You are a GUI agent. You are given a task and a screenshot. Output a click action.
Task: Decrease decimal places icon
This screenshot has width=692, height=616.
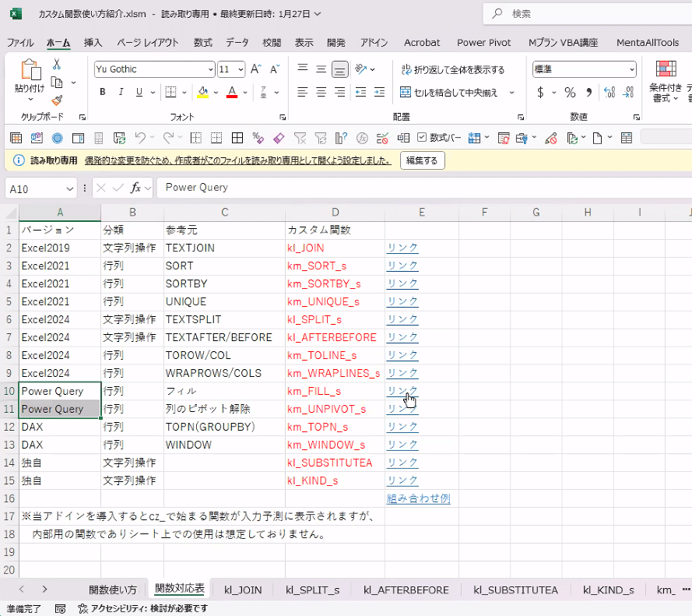pyautogui.click(x=628, y=93)
